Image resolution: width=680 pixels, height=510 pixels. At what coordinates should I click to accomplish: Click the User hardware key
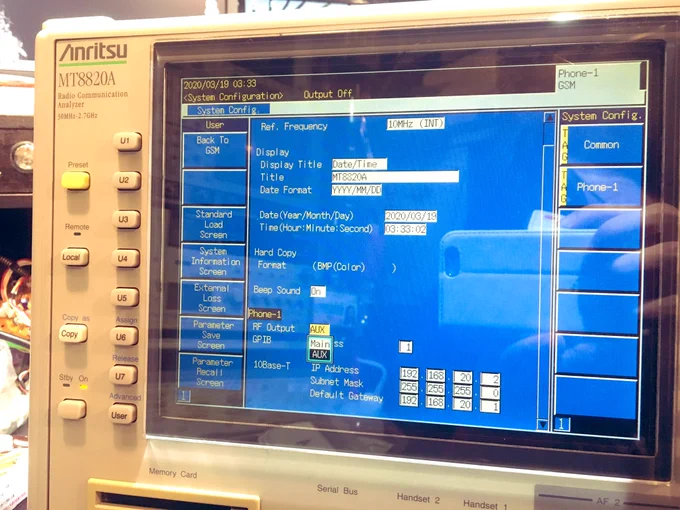click(122, 415)
